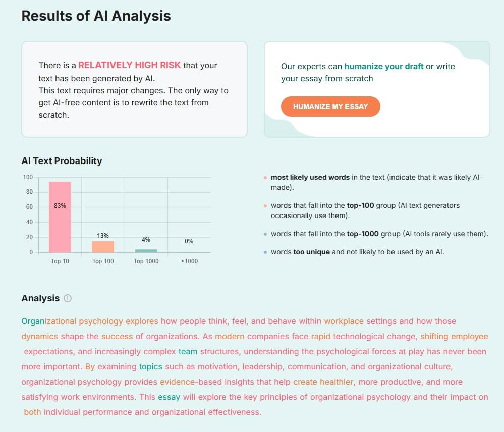Screen dimensions: 504x432
Task: Click the Results of AI Analysis heading
Action: click(x=96, y=16)
